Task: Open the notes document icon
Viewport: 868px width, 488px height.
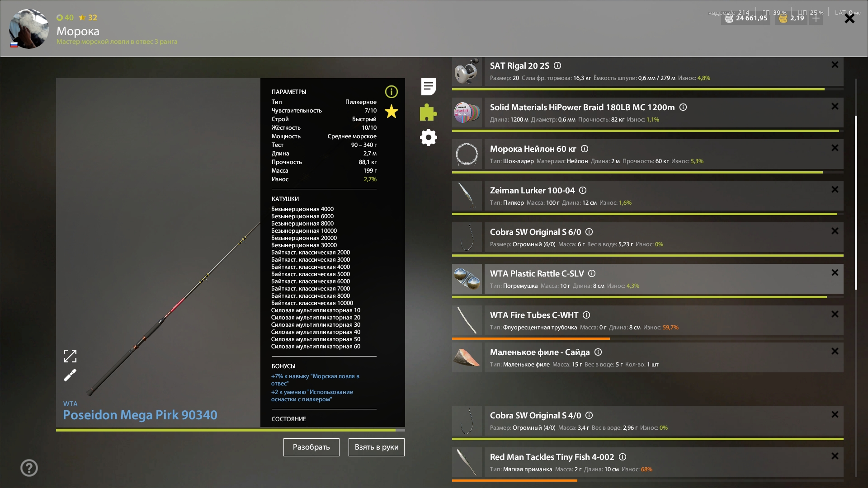Action: pos(428,87)
